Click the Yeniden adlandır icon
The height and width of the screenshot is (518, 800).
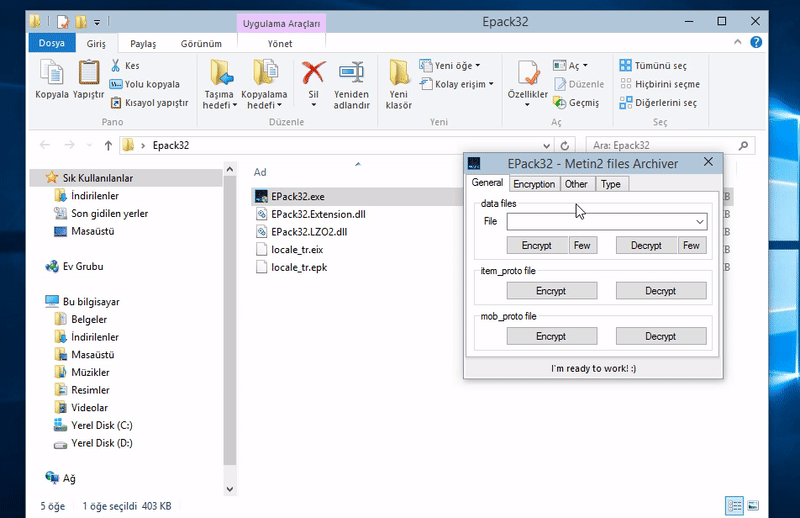pos(352,72)
